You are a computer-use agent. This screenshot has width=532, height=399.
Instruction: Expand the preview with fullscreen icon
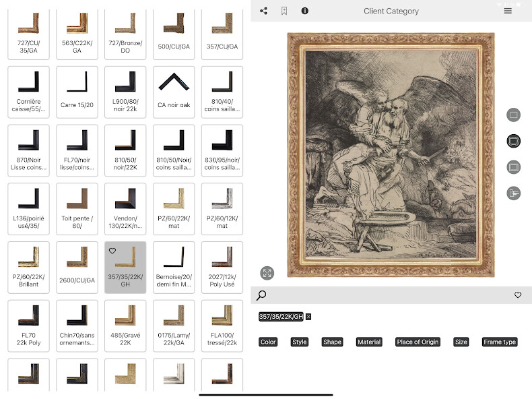267,273
